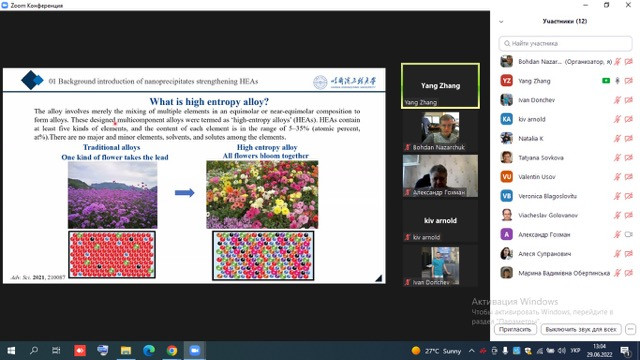640x360 pixels.
Task: Select Ivan Donchev video tile
Action: [x=440, y=266]
